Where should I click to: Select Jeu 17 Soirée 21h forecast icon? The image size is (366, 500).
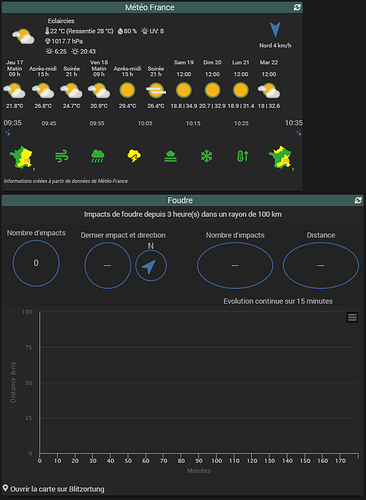click(71, 91)
